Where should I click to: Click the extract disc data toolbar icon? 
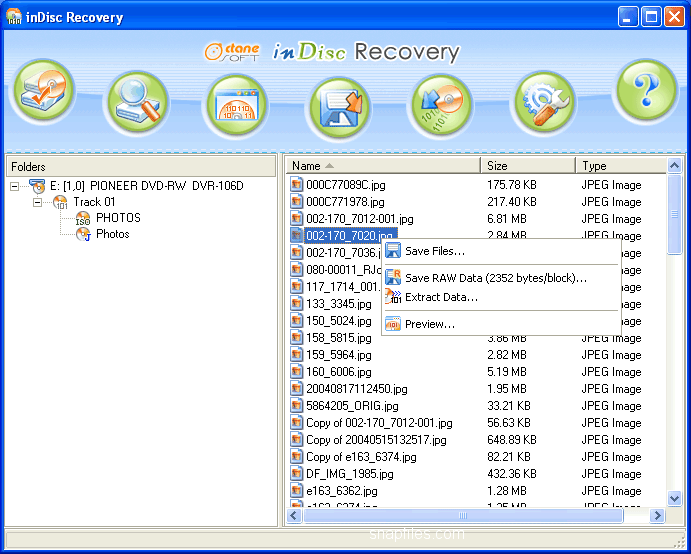tap(442, 106)
